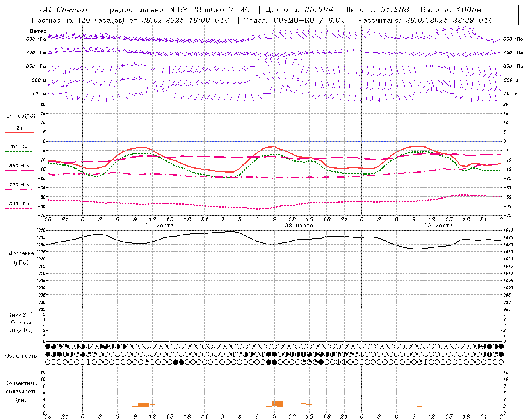Click the Облачность cloud cover label

click(21, 356)
